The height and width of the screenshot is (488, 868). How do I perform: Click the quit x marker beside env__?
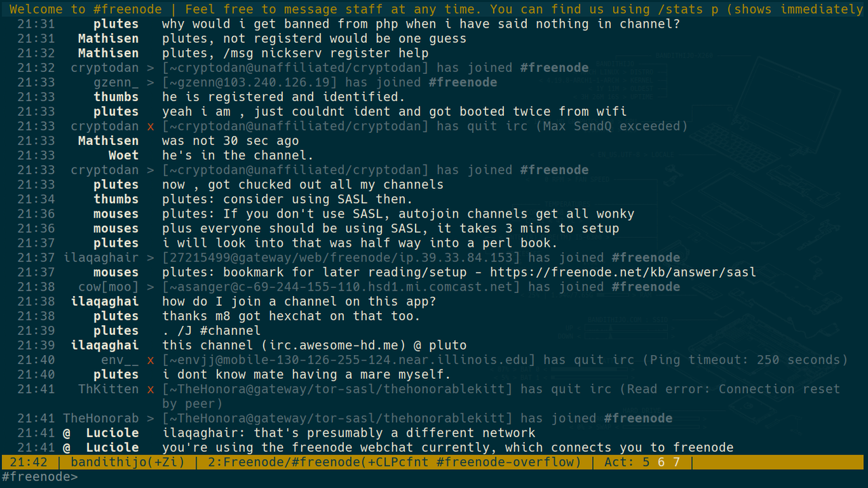(x=151, y=360)
